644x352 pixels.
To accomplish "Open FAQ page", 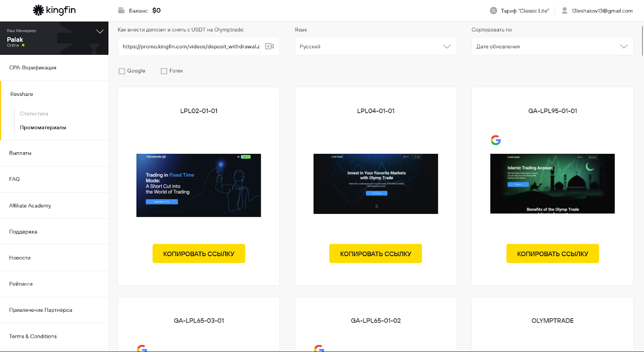I will tap(54, 179).
